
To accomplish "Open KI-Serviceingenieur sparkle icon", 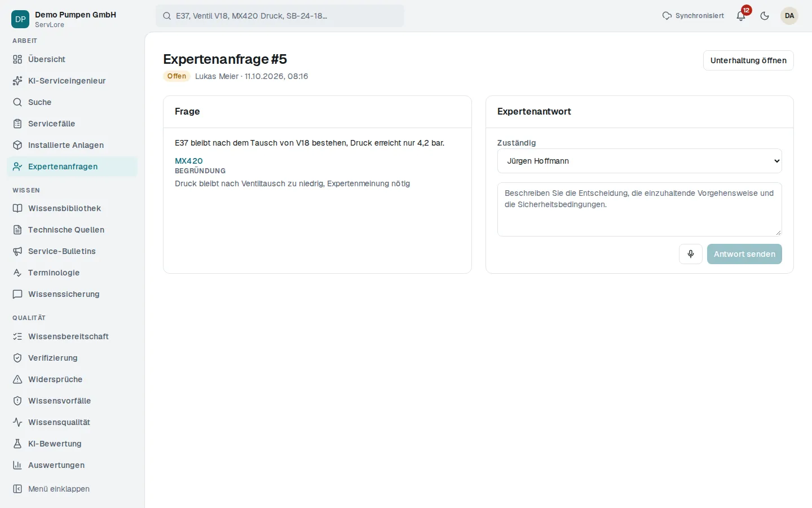I will 17,81.
